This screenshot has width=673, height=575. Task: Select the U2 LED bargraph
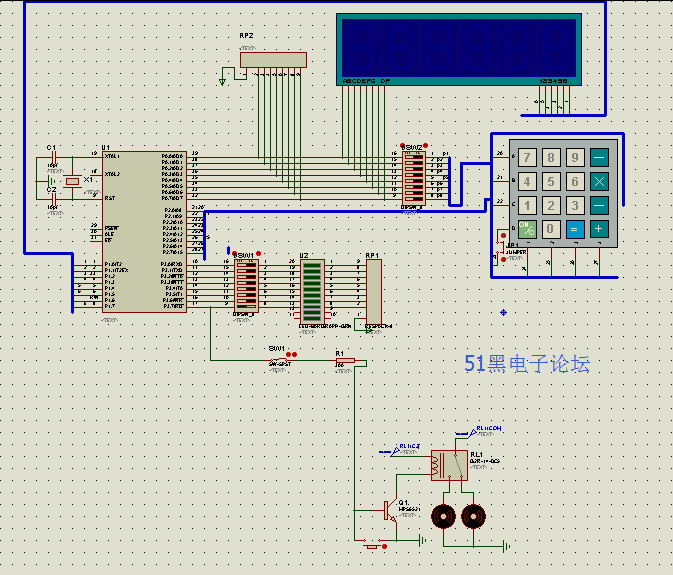click(x=312, y=292)
